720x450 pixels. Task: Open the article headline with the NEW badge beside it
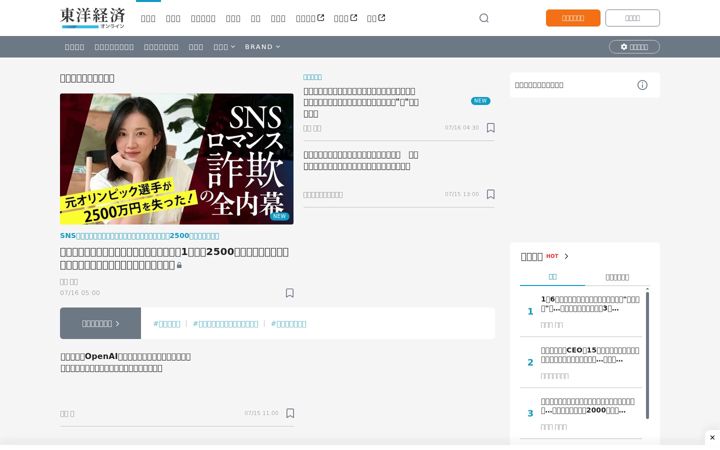pyautogui.click(x=361, y=102)
